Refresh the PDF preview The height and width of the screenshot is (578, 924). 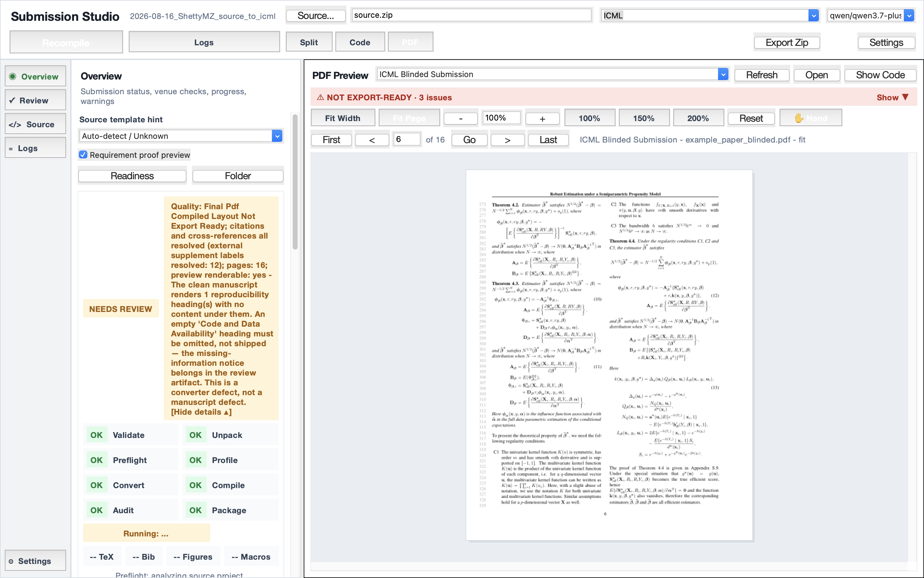(x=761, y=75)
